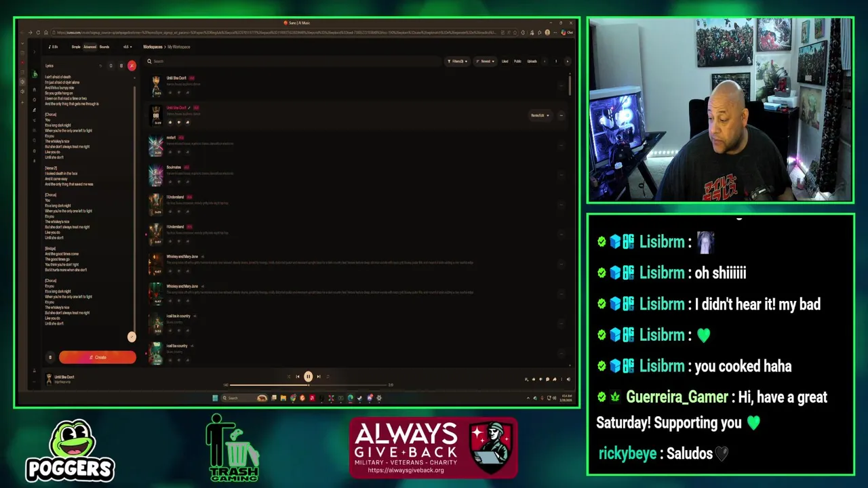Open the Newest sort dropdown
Screen dimensions: 868x488
tap(485, 61)
